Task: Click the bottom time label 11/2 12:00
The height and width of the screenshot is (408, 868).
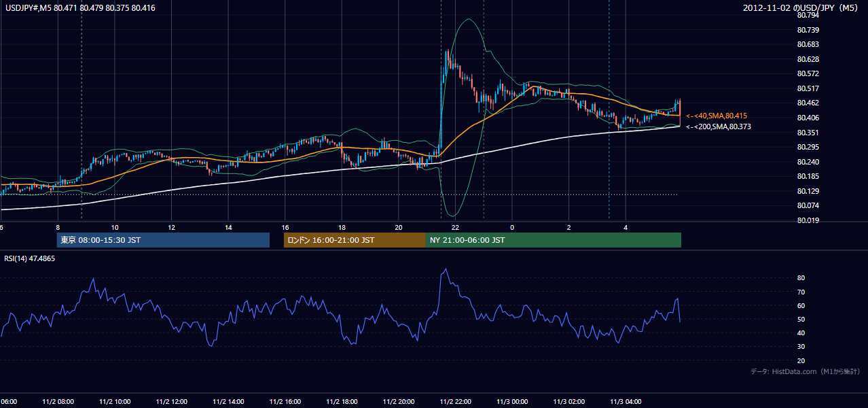Action: click(x=172, y=402)
